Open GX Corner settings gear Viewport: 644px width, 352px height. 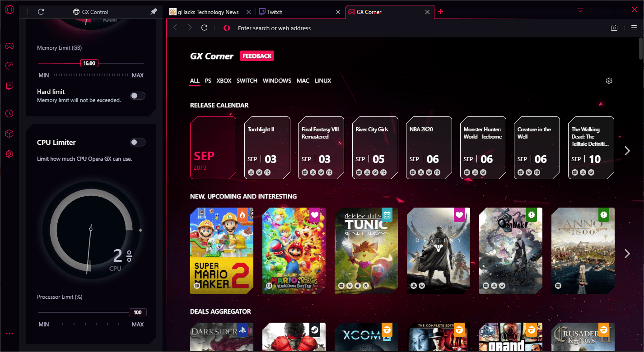609,81
